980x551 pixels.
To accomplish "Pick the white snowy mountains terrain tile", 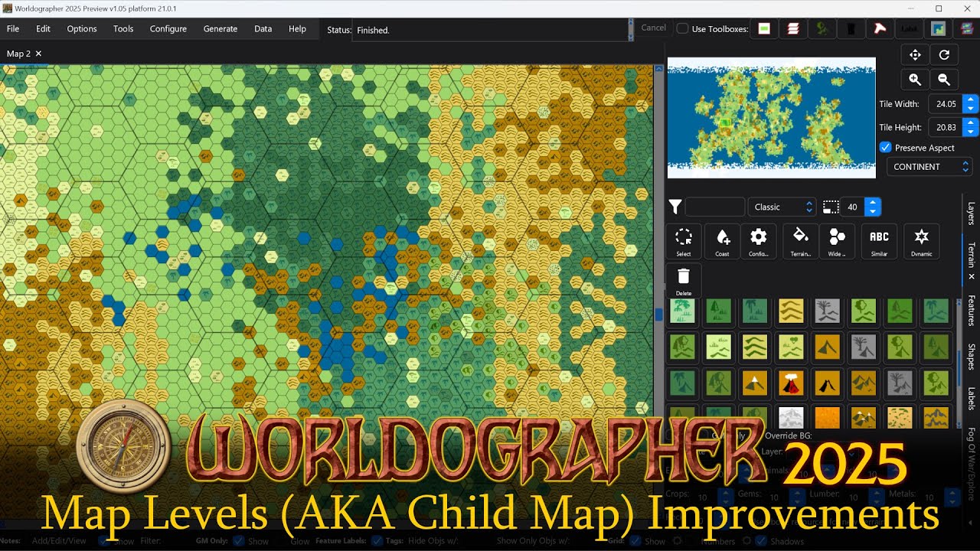I will tap(791, 417).
